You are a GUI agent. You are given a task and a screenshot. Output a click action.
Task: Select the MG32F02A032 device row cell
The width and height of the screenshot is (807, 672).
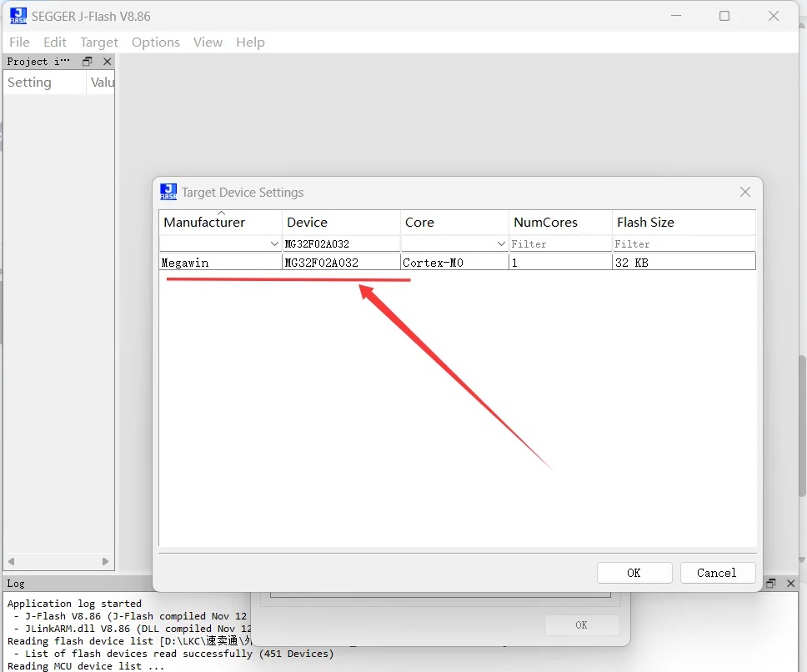point(341,263)
